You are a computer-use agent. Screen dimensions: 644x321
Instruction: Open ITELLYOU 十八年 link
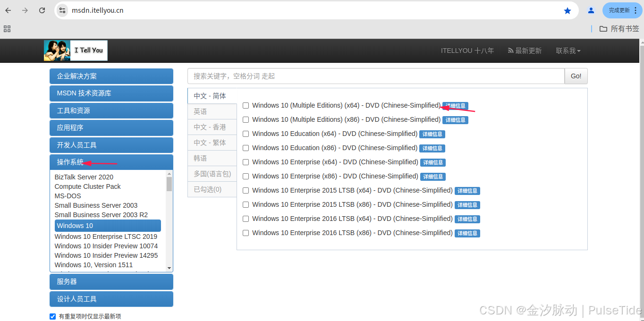coord(467,51)
